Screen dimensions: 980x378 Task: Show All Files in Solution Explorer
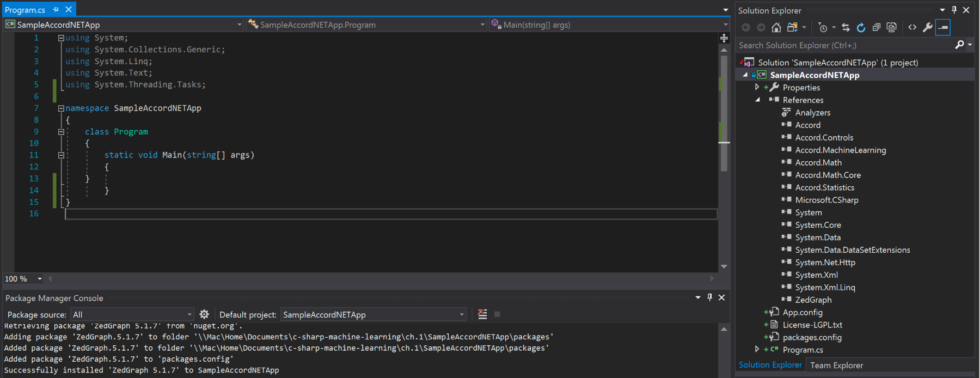(x=891, y=27)
